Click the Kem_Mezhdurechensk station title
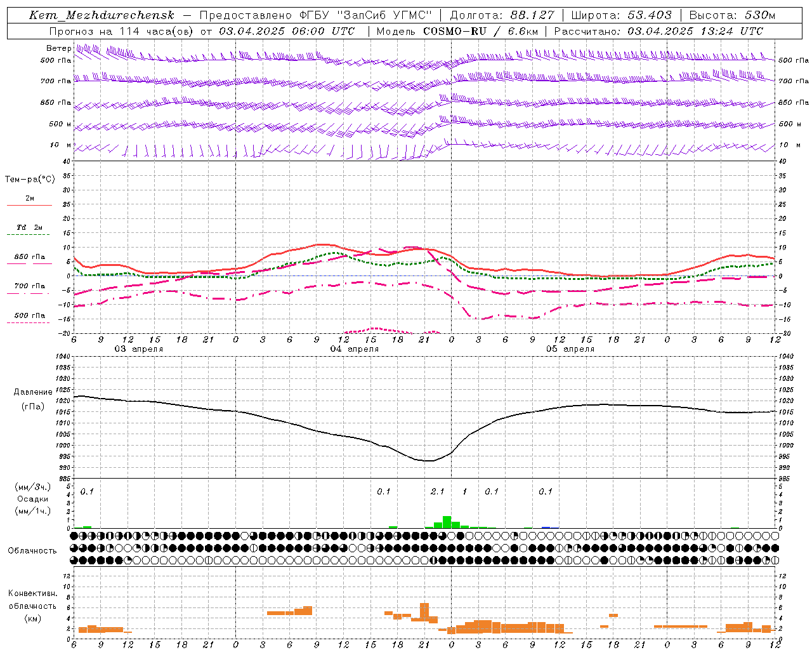Screen dimensions: 812x650 click(x=101, y=15)
